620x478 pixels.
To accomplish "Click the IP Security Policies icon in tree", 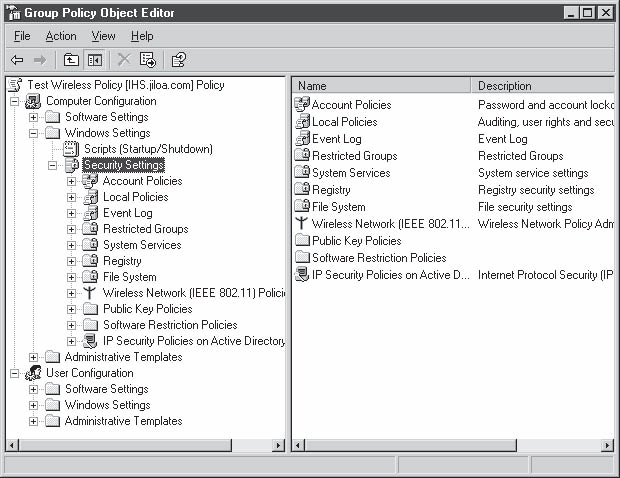I will pos(90,341).
